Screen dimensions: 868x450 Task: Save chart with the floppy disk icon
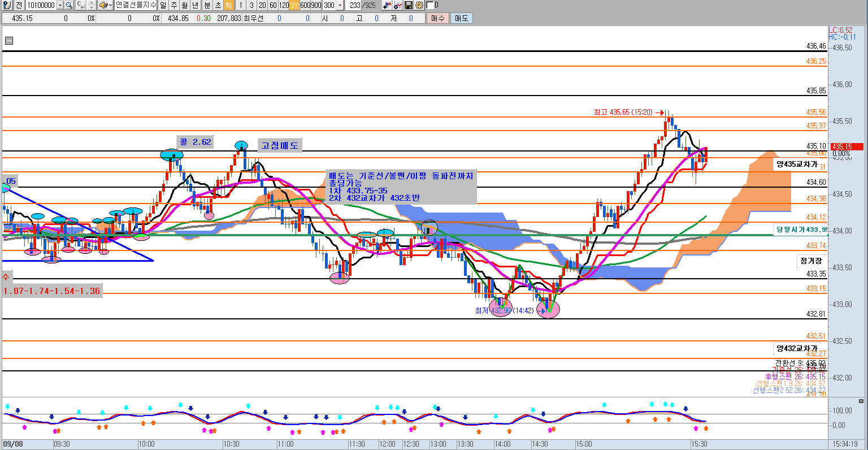click(x=409, y=5)
